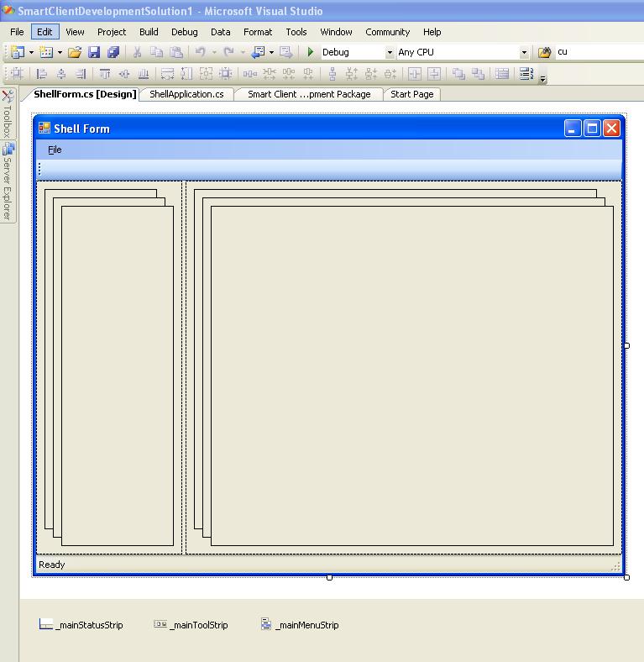Click the Make Same Height icon
Screen dimensions: 644x662
(x=186, y=74)
